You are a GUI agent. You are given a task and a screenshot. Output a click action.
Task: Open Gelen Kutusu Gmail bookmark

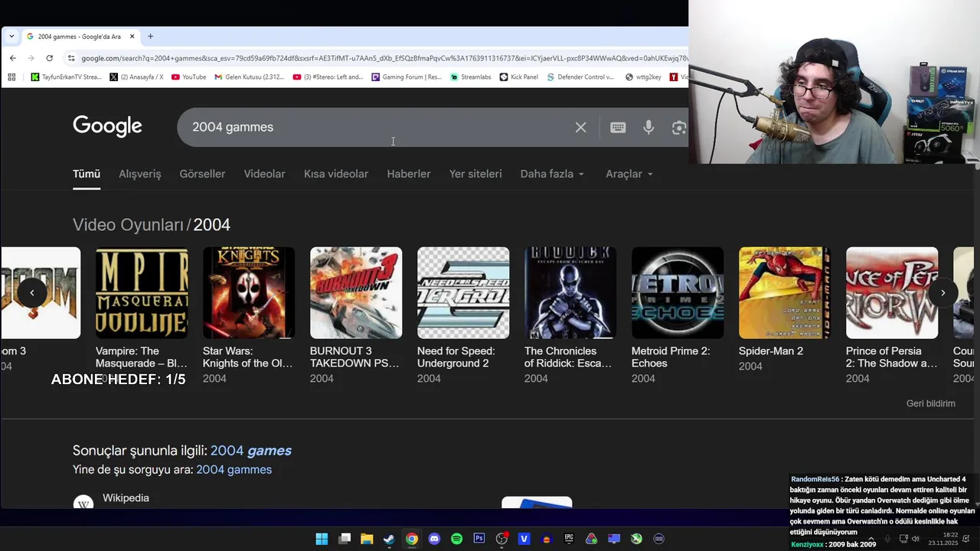tap(249, 77)
